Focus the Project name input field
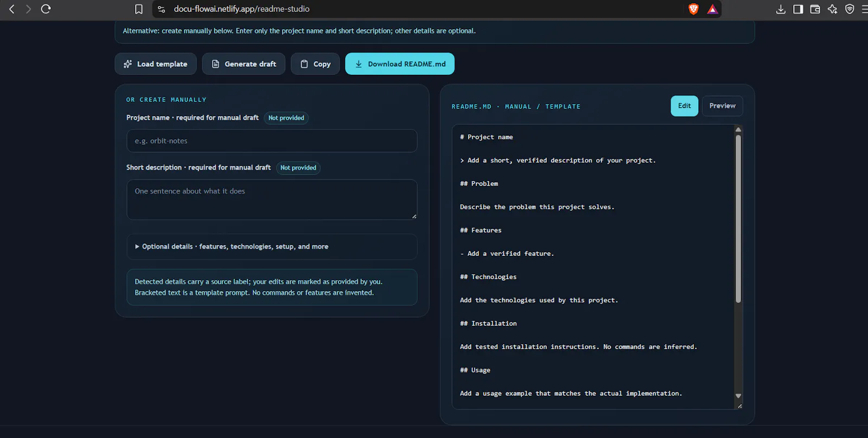This screenshot has height=438, width=868. coord(272,141)
